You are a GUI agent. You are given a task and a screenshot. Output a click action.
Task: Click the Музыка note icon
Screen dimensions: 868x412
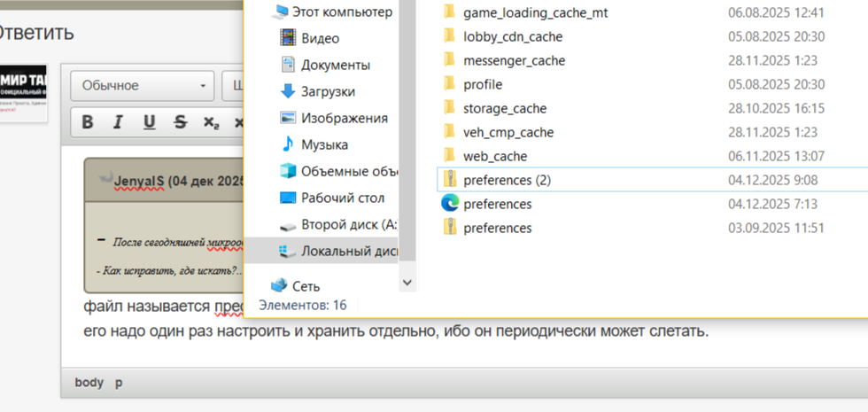coord(288,144)
